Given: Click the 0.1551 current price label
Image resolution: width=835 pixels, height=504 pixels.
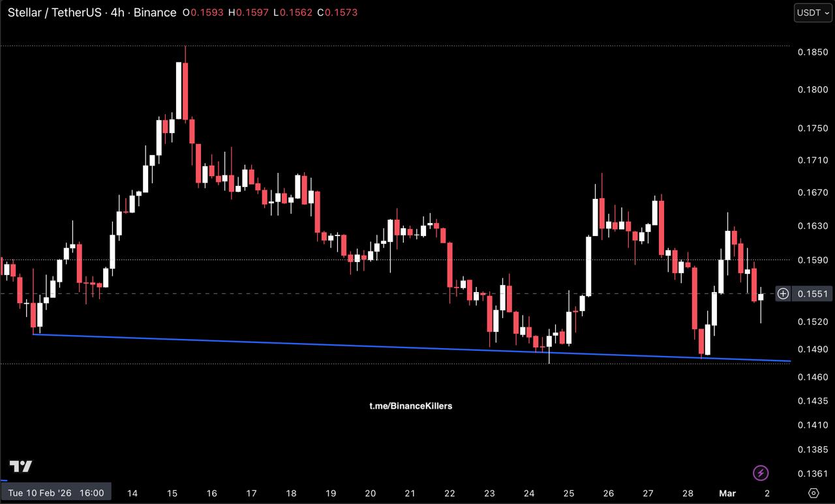Looking at the screenshot, I should pos(812,293).
